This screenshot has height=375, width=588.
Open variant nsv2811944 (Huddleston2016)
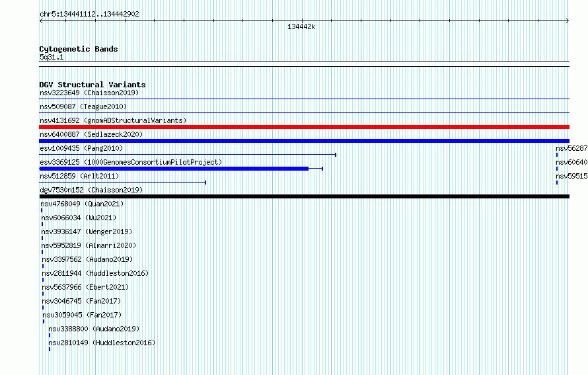[x=95, y=273]
